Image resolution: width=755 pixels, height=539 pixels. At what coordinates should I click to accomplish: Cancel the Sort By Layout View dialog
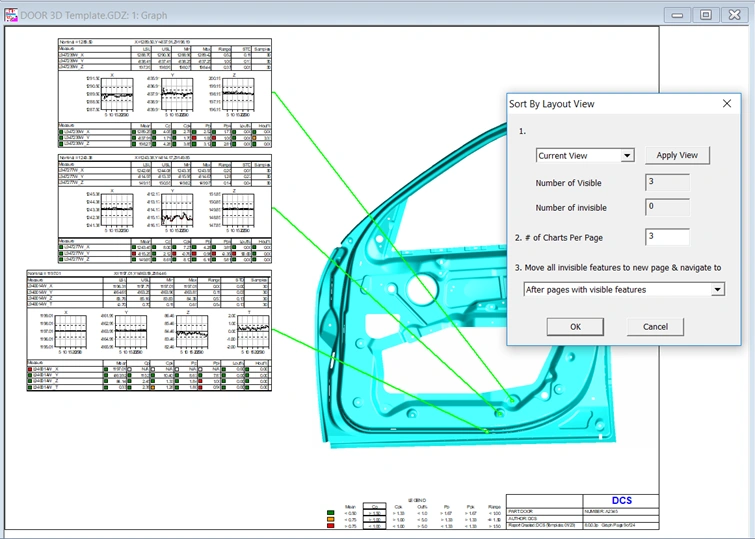click(655, 327)
